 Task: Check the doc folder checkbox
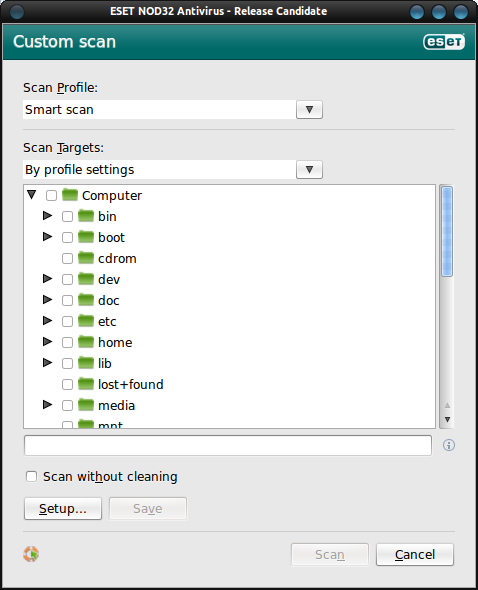tap(67, 301)
